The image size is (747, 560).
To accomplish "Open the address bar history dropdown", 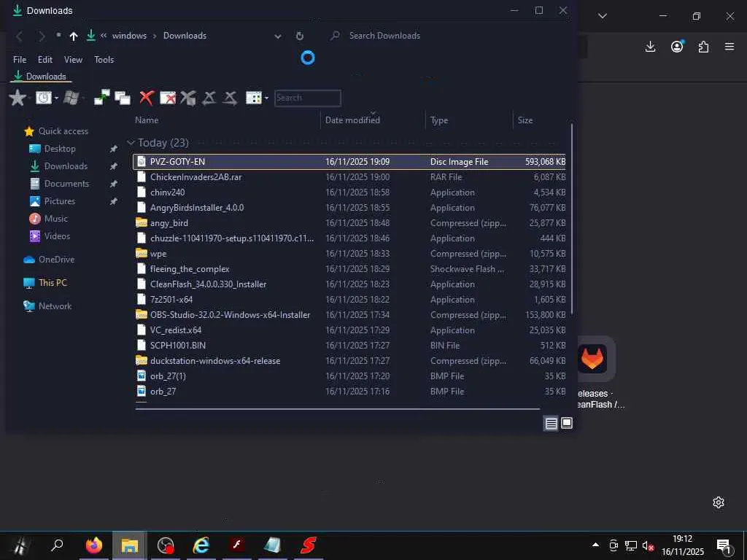I will click(x=278, y=36).
